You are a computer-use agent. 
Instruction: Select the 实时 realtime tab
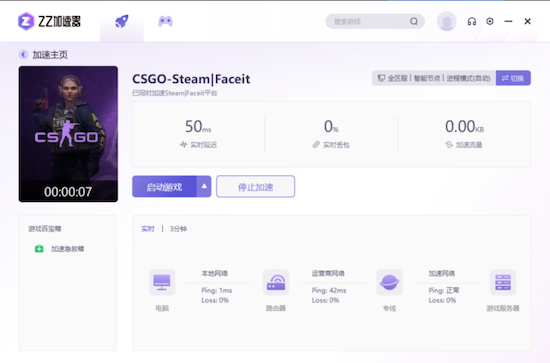point(148,229)
